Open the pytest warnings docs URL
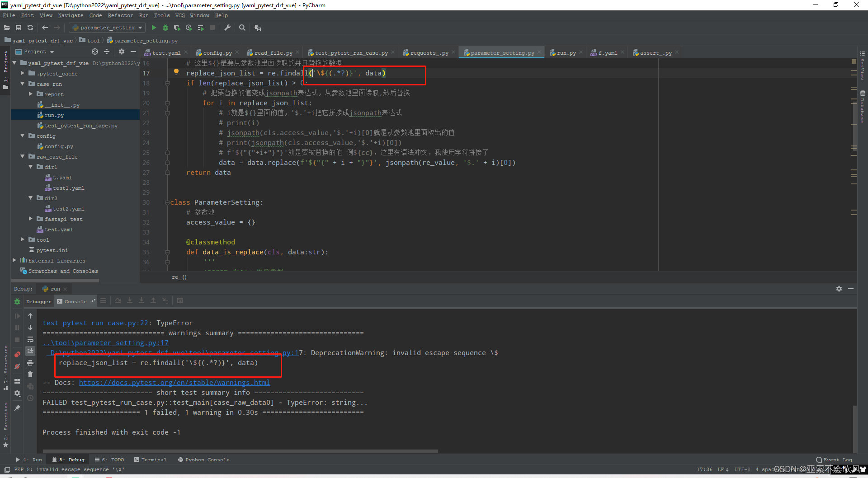The image size is (868, 478). point(175,383)
